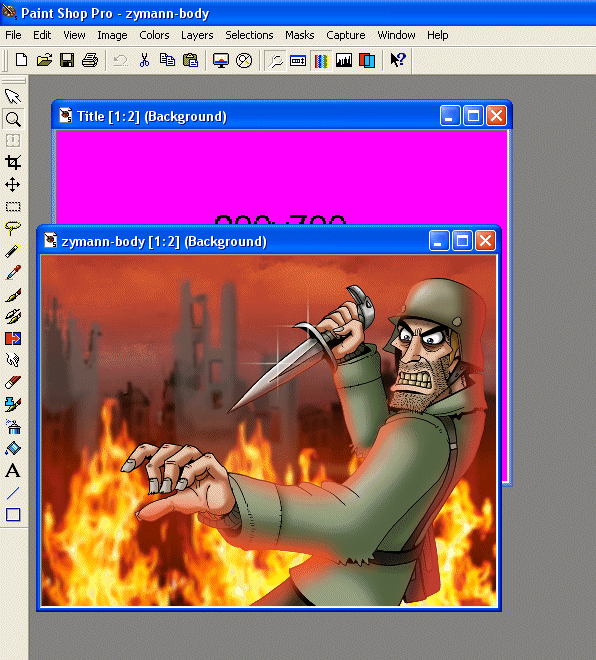Toggle the Tool Palette visibility button
This screenshot has width=596, height=660.
coord(276,61)
